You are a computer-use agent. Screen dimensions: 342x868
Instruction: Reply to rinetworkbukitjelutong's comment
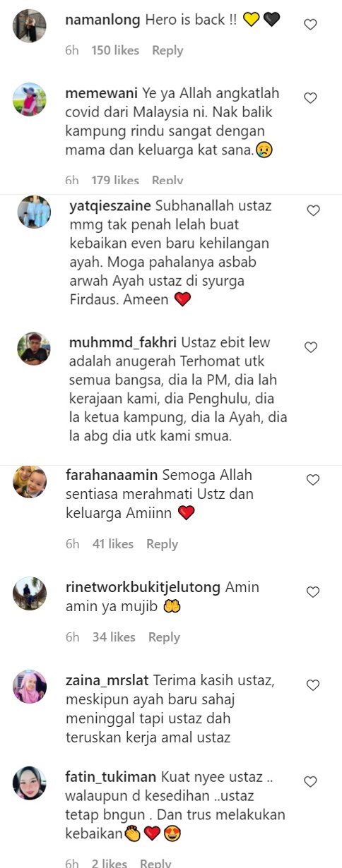(x=164, y=637)
